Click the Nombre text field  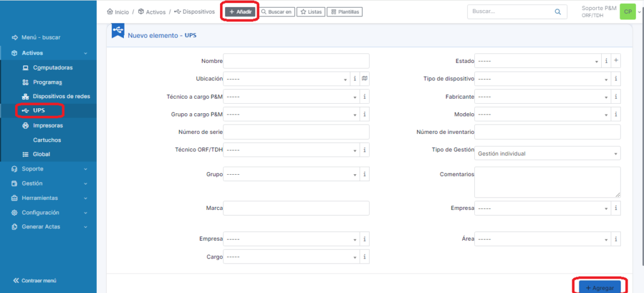pyautogui.click(x=296, y=61)
